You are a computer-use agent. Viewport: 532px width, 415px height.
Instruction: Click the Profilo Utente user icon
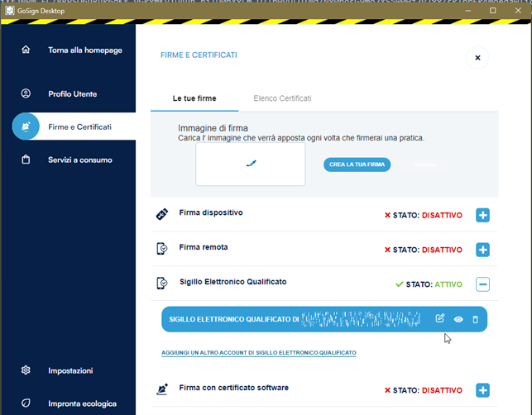[26, 94]
